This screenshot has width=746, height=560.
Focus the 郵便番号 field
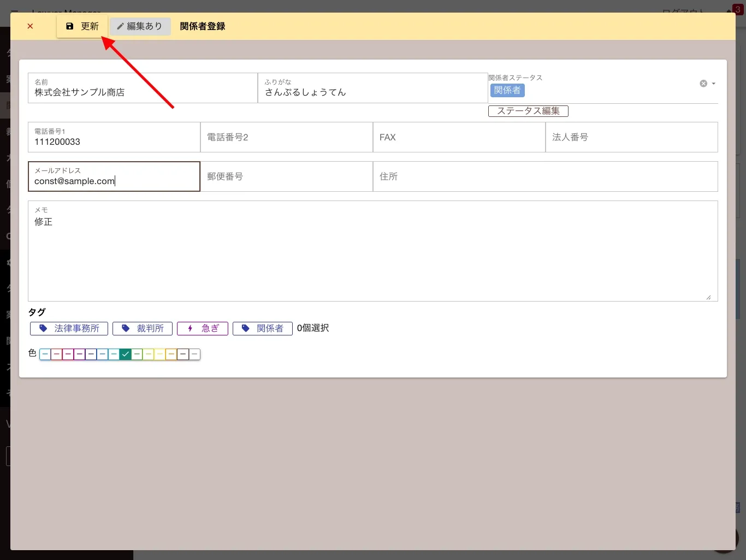click(287, 176)
